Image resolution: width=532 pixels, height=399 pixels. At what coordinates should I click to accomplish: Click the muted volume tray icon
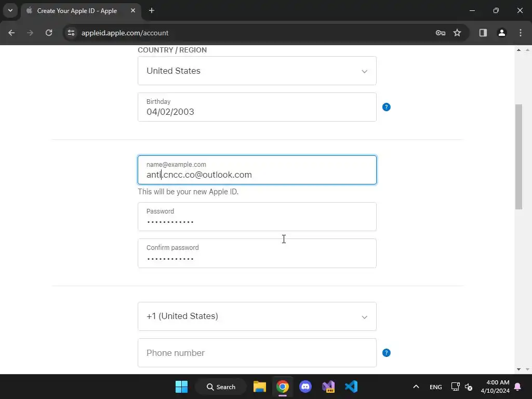coord(469,387)
